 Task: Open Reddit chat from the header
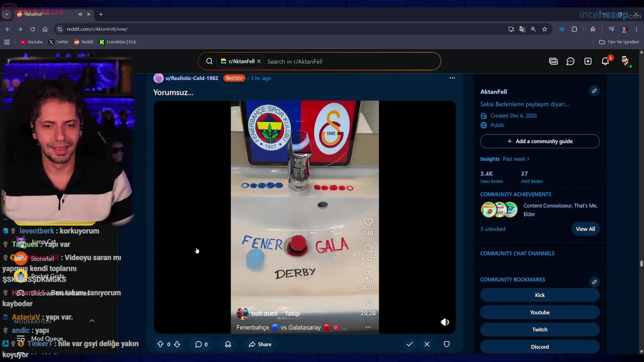pos(571,61)
